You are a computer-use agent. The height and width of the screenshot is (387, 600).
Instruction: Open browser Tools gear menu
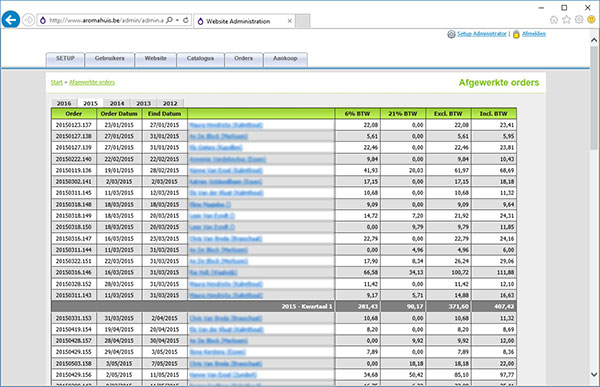click(x=579, y=19)
